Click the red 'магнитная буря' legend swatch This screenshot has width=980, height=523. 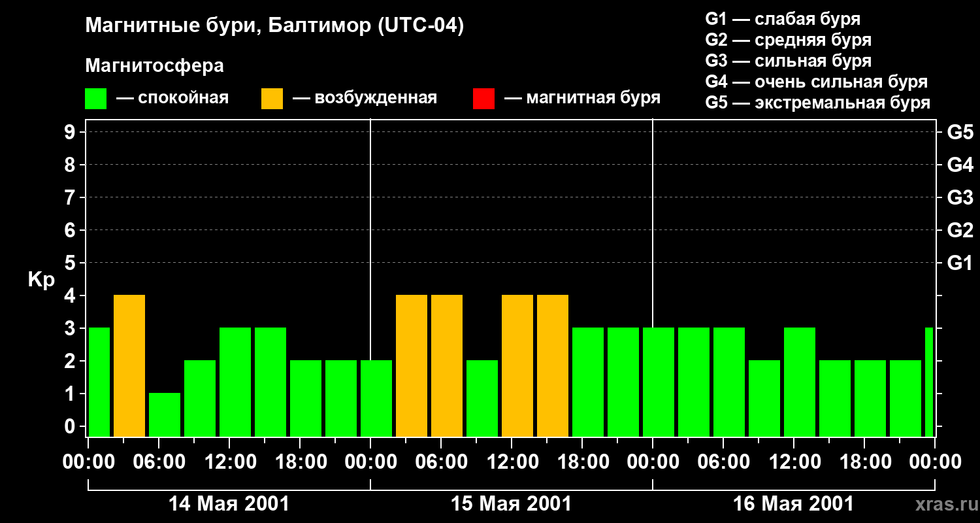(483, 99)
